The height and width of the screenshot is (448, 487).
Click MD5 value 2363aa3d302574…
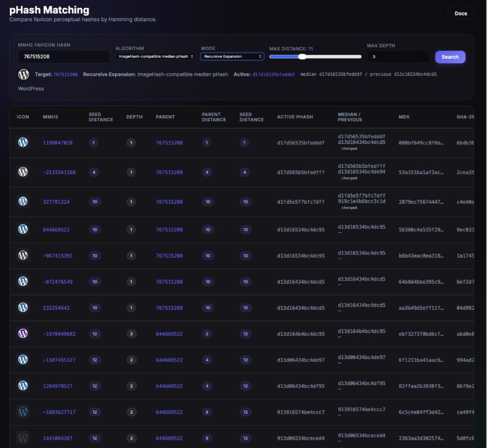pos(421,438)
